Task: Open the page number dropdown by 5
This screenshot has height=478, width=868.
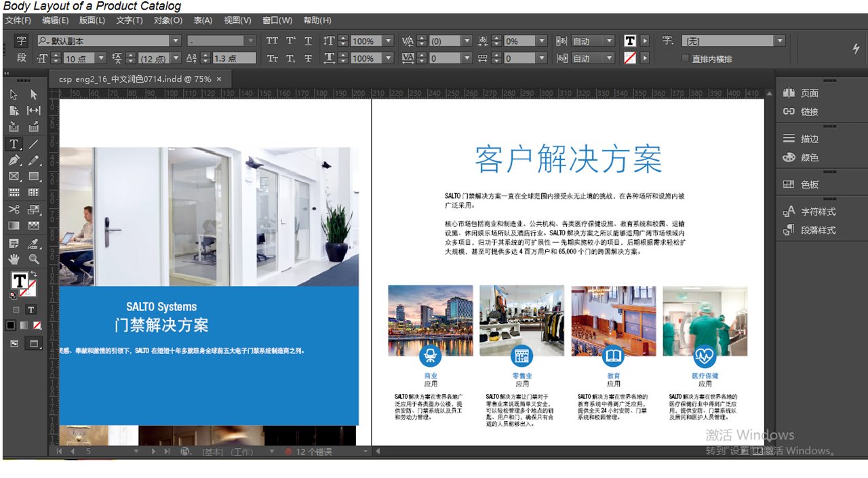Action: [136, 451]
